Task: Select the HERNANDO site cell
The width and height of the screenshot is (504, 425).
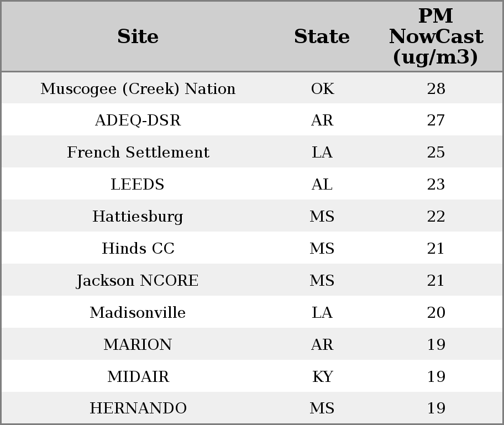Action: click(138, 408)
